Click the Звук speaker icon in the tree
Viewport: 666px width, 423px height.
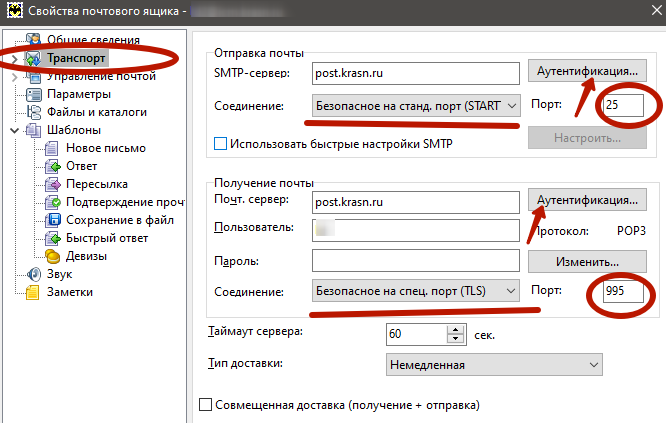[x=33, y=274]
